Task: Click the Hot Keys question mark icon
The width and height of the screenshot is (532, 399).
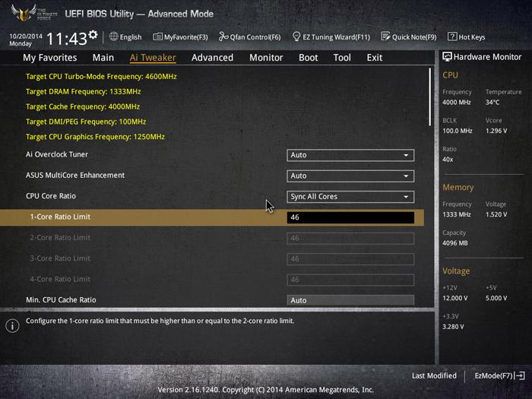Action: 452,36
